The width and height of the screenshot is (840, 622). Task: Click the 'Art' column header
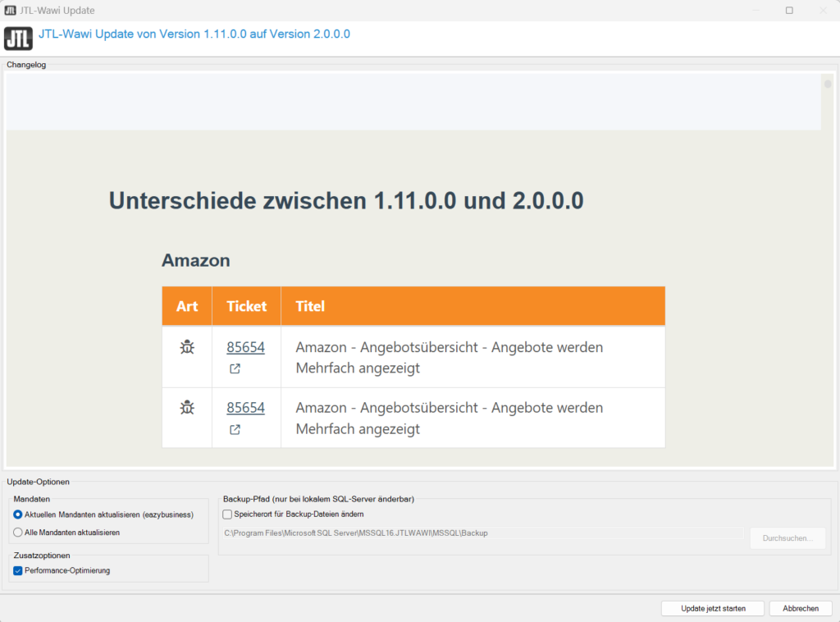click(x=187, y=306)
